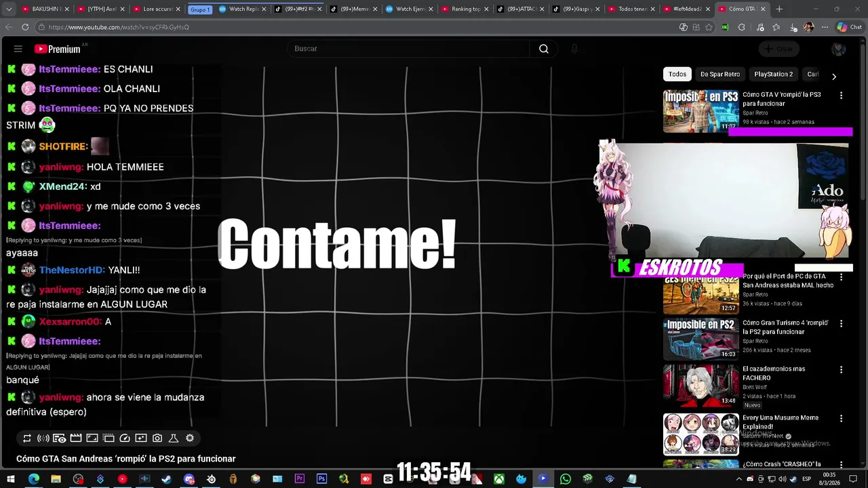Viewport: 868px width, 488px height.
Task: Open options for Gran Turismo 4 video
Action: click(x=842, y=324)
